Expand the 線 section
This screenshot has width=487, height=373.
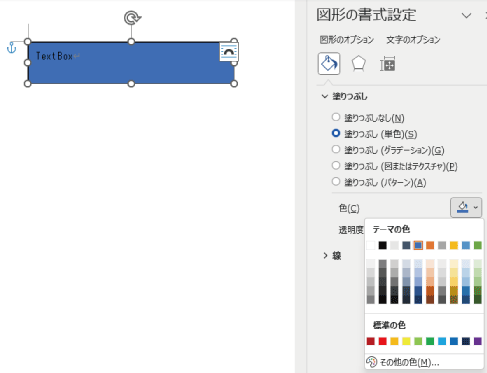(x=325, y=256)
